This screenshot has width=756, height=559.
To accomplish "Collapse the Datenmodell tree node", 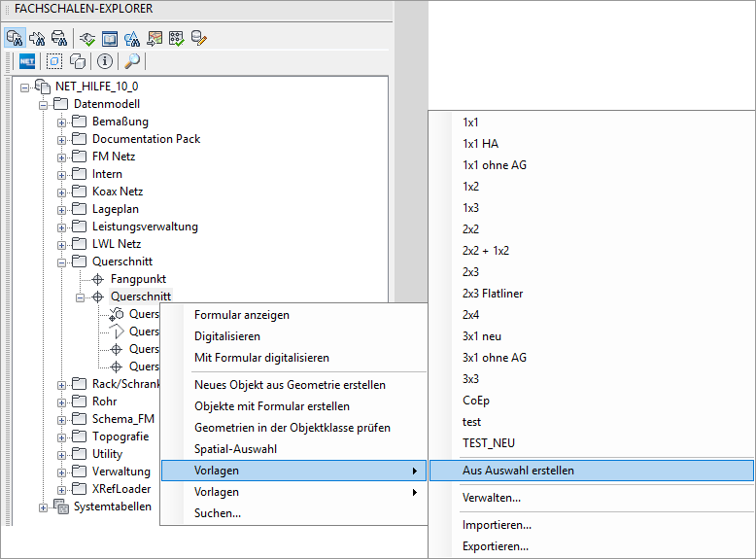I will [x=44, y=104].
